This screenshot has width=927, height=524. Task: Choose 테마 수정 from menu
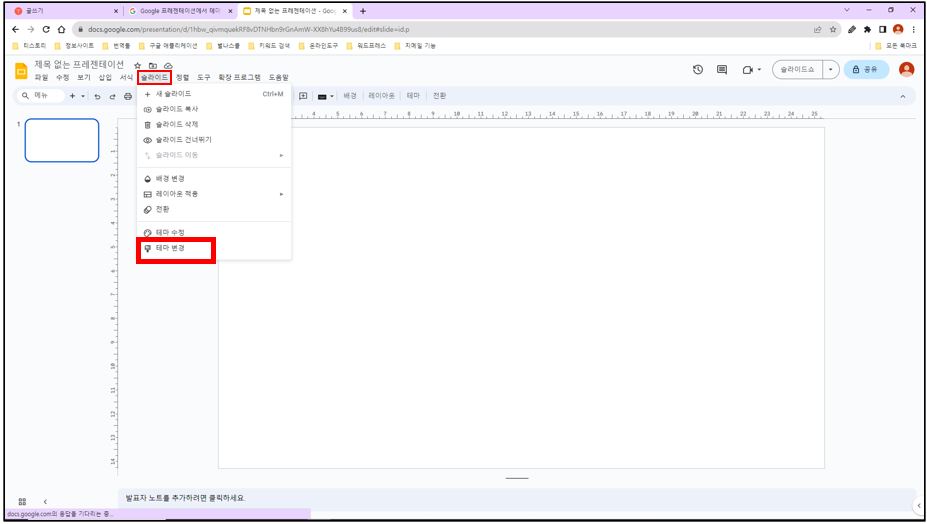click(213, 232)
